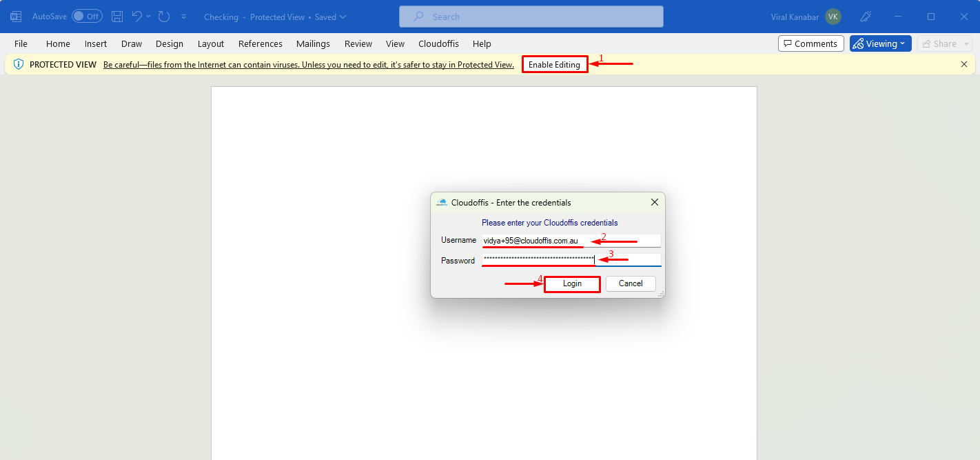Click the Comments button
Viewport: 980px width, 460px height.
click(811, 43)
